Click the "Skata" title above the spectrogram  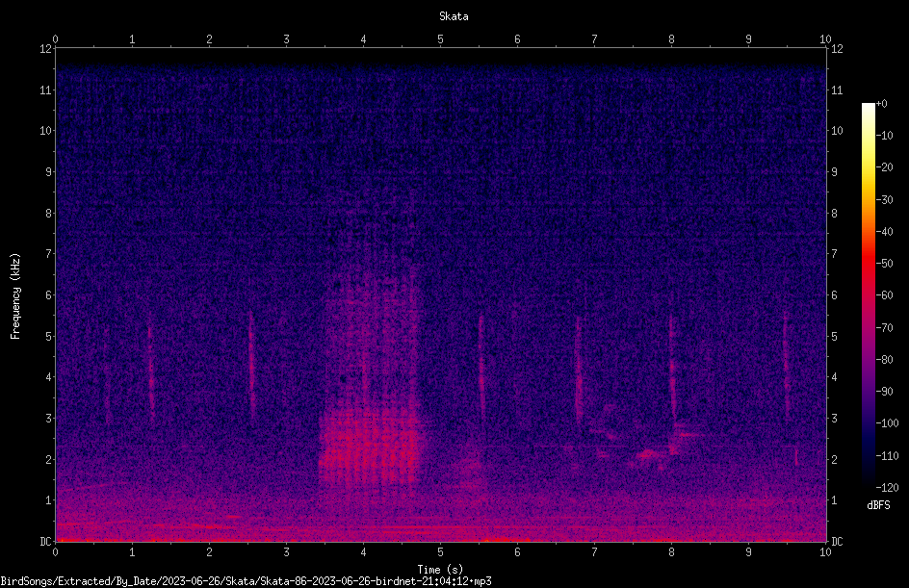[x=454, y=16]
